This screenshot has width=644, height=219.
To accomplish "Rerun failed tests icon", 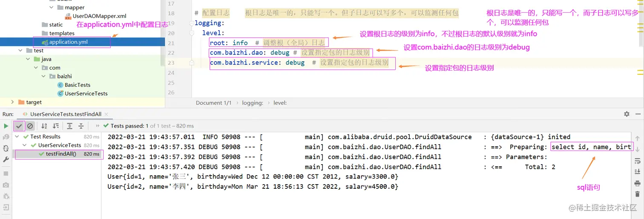I will pos(6,137).
